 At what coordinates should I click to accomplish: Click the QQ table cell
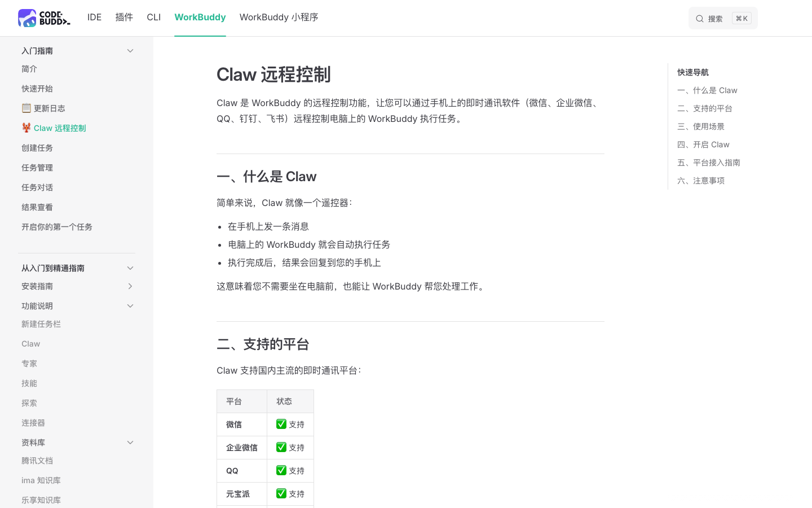point(242,471)
